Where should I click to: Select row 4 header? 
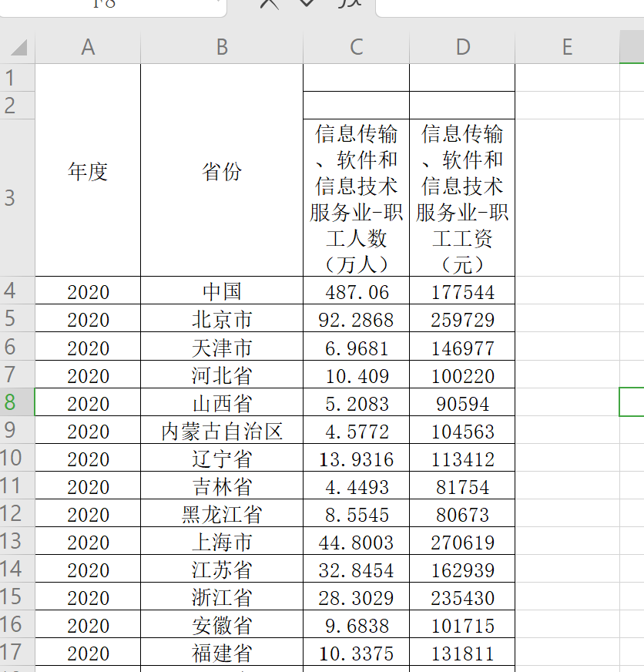point(17,291)
